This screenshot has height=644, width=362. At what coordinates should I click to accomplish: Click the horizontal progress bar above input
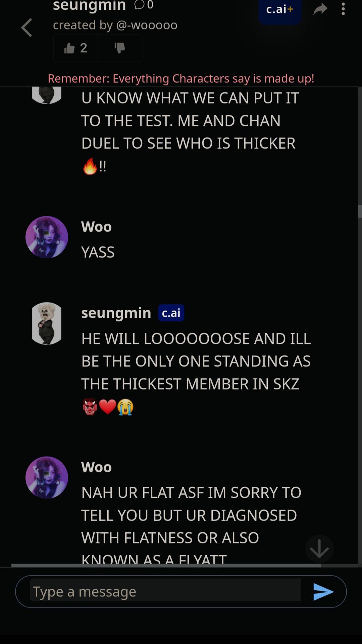point(166,565)
